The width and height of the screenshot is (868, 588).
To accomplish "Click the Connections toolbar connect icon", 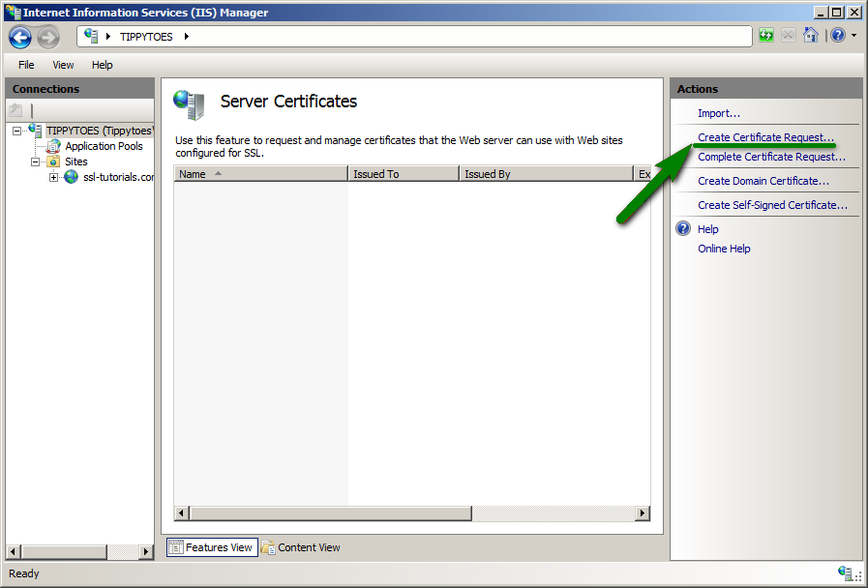I will point(15,110).
